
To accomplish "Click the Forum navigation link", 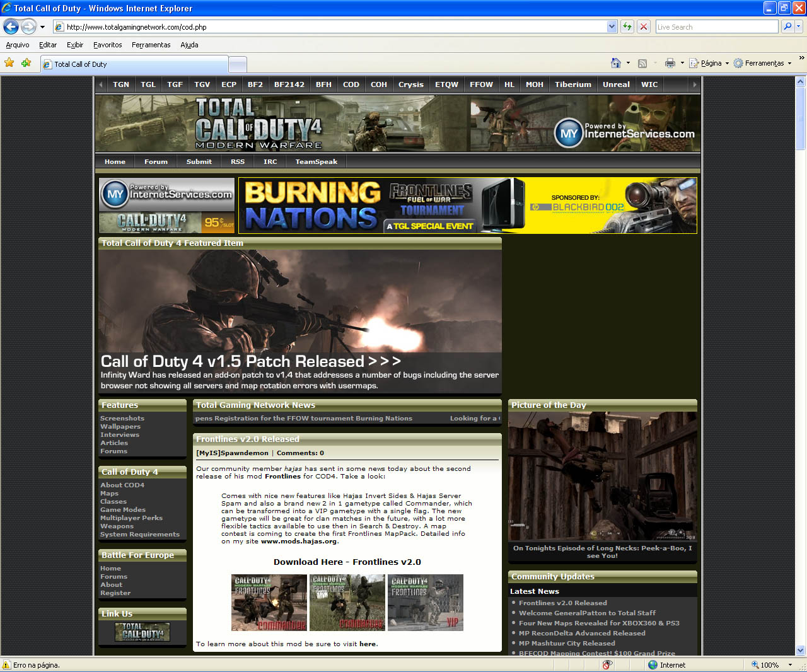I will tap(156, 162).
